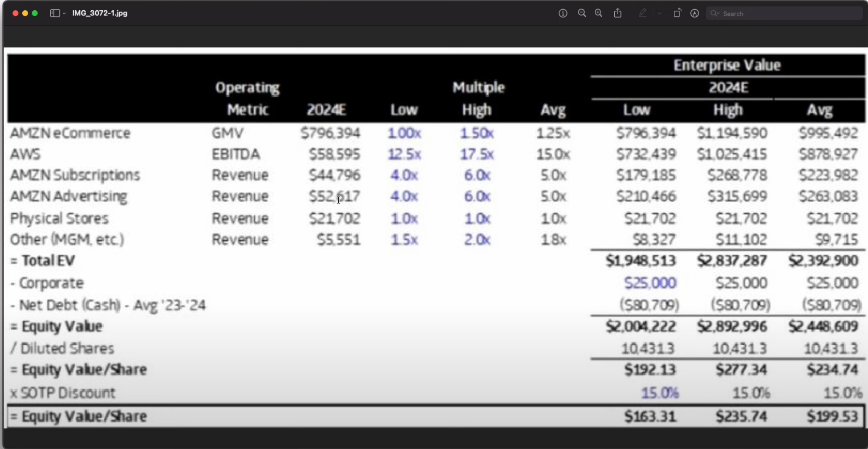Open the sidebar view toggle icon
This screenshot has width=868, height=449.
click(55, 13)
